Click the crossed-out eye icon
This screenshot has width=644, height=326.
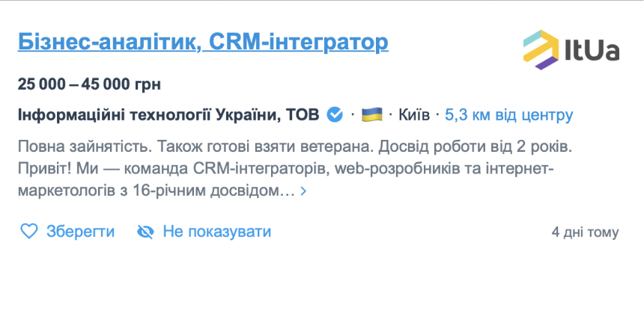coord(146,232)
